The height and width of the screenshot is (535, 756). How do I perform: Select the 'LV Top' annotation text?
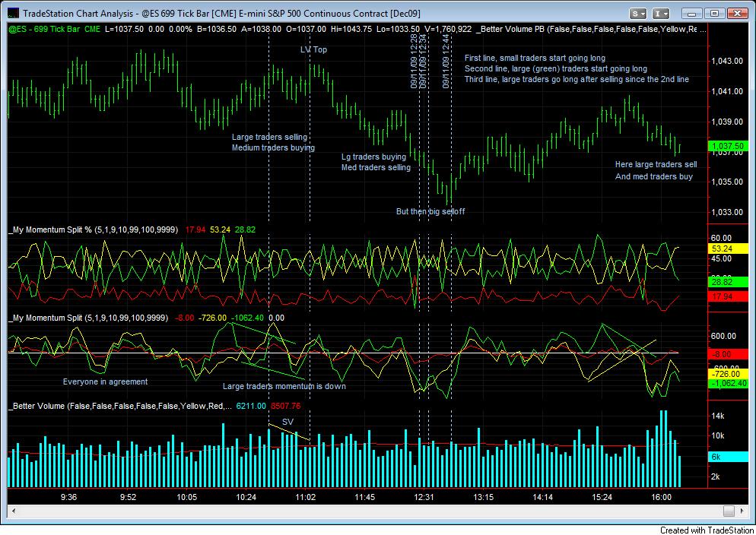pyautogui.click(x=313, y=49)
